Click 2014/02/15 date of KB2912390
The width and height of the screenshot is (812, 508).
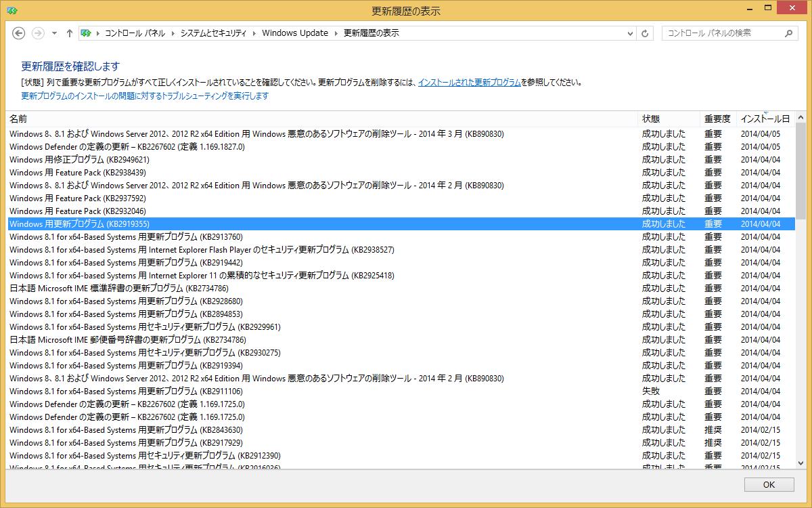coord(761,456)
